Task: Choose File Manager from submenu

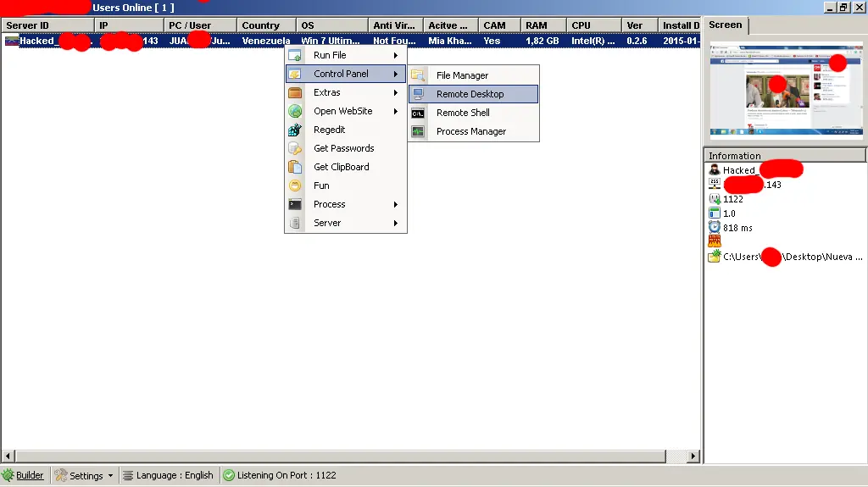Action: (x=473, y=75)
